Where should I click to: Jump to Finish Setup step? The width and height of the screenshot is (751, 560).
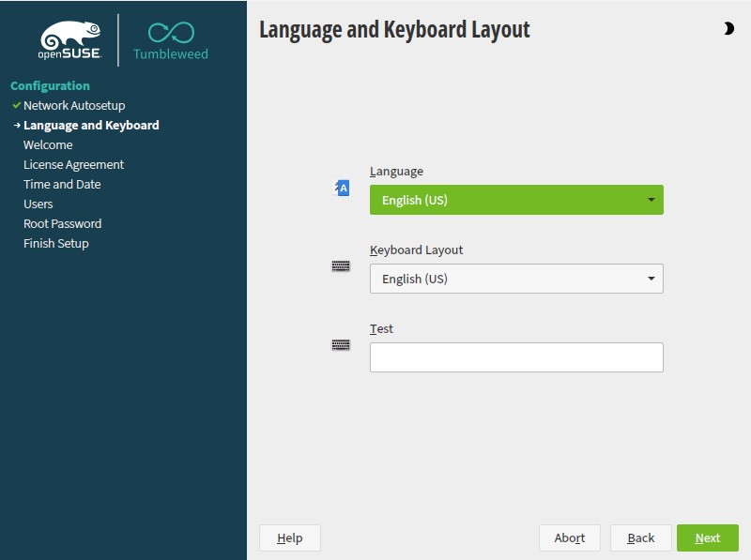pyautogui.click(x=56, y=243)
